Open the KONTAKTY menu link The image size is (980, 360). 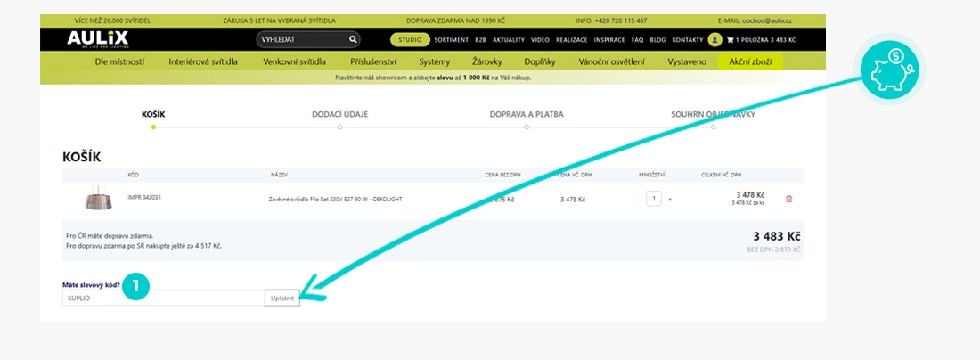point(688,40)
